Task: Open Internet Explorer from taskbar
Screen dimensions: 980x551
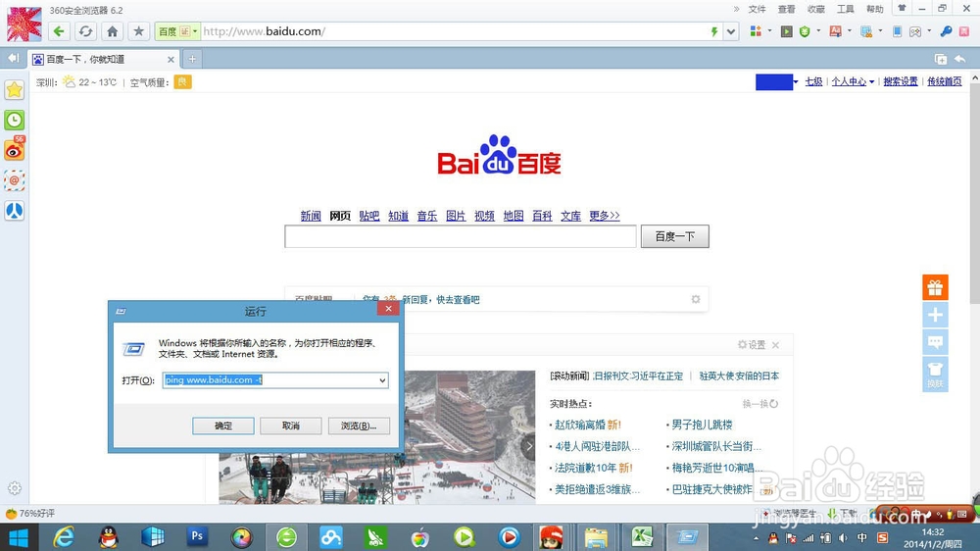Action: [63, 537]
